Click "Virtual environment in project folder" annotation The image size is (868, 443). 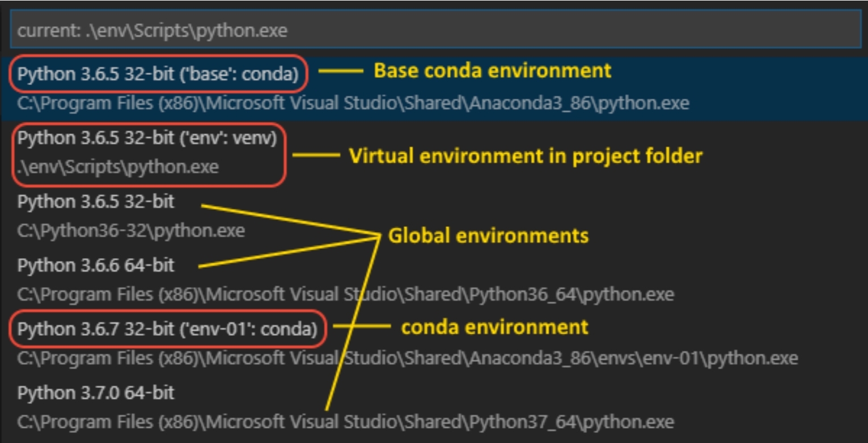525,155
